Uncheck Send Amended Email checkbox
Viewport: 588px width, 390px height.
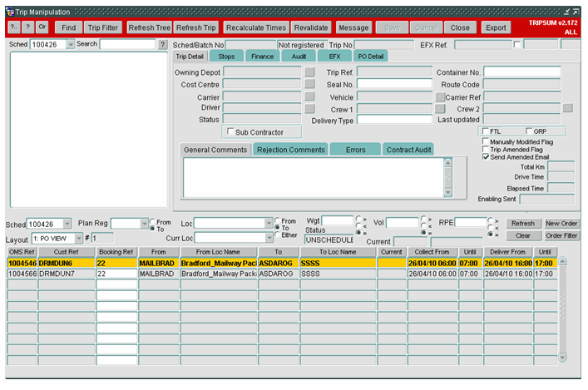[486, 157]
